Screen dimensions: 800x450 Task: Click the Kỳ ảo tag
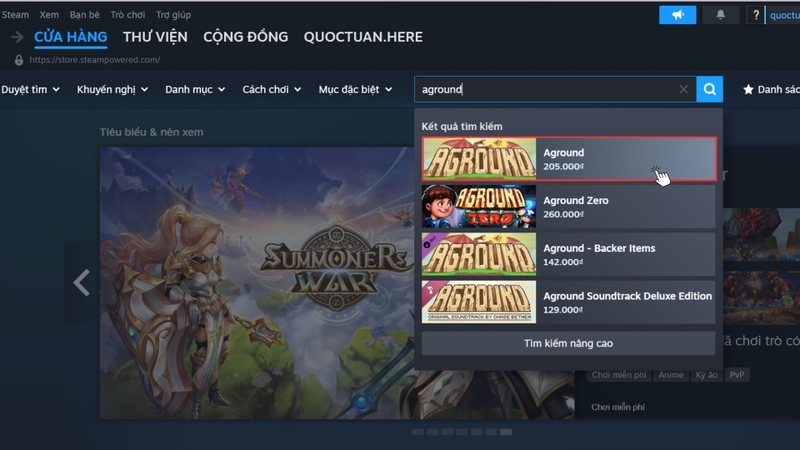[706, 375]
